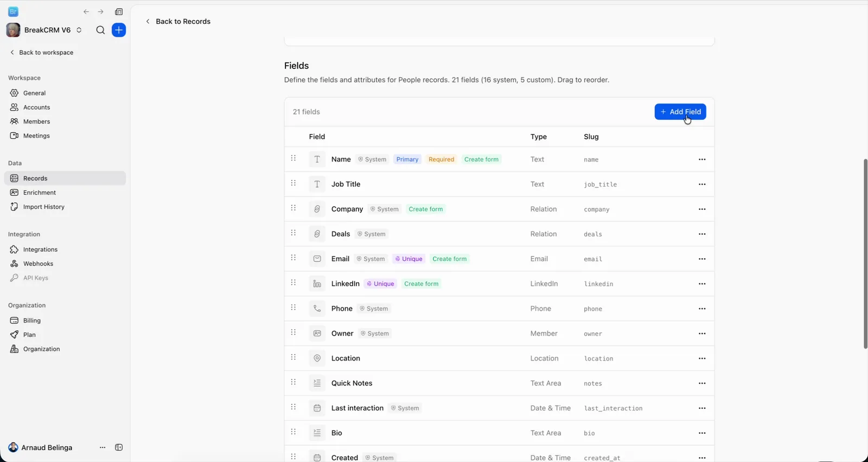Click the drag handle of the Bio row
The image size is (868, 462).
[x=293, y=432]
